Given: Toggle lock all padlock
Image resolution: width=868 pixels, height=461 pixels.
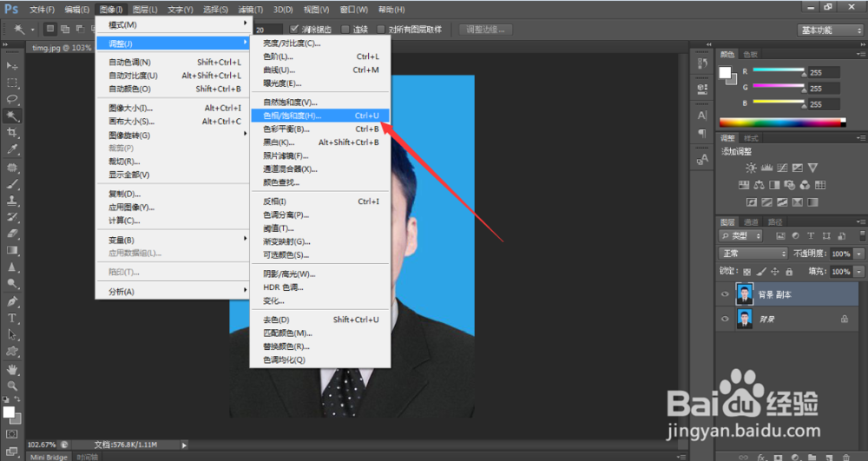Looking at the screenshot, I should pos(789,272).
